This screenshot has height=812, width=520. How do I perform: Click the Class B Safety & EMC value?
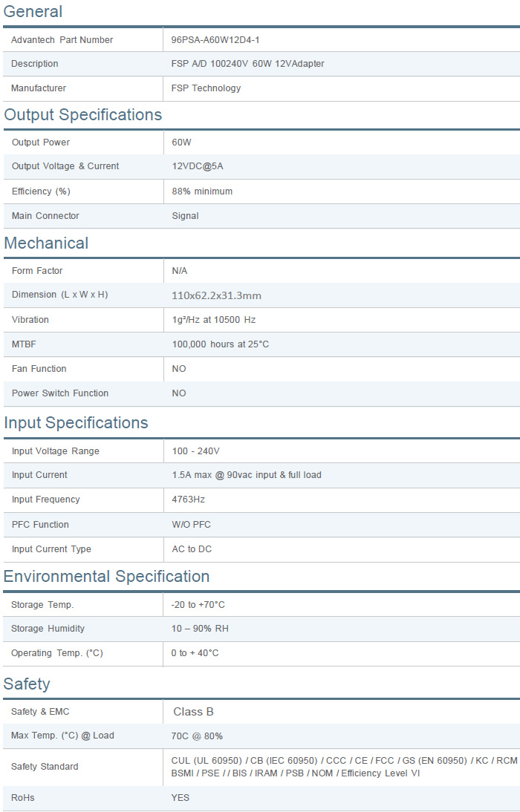coord(193,712)
